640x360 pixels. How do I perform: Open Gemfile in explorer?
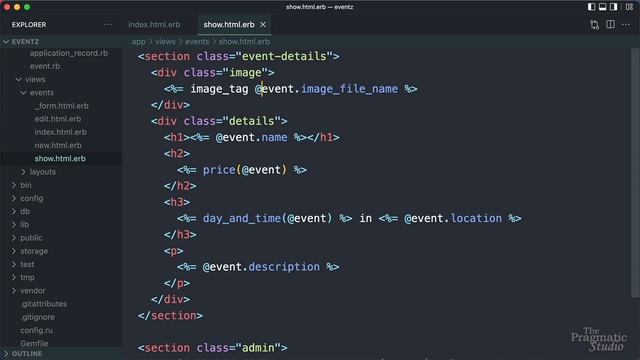(x=34, y=343)
